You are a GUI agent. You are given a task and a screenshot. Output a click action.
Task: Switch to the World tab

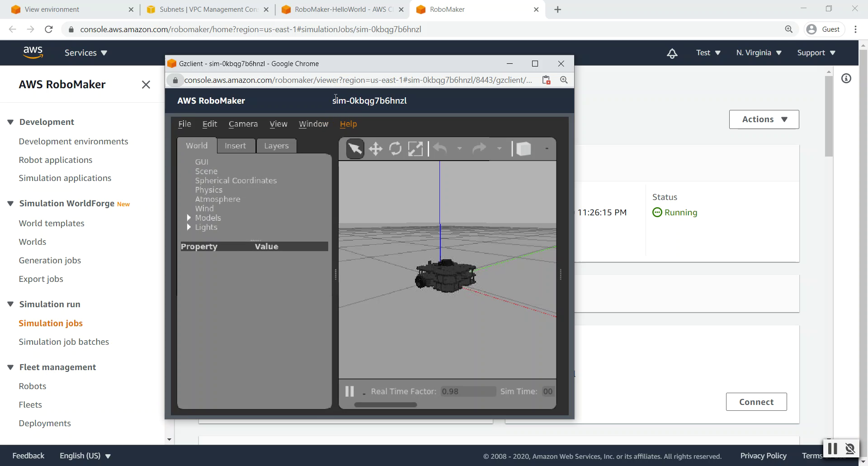pyautogui.click(x=197, y=146)
